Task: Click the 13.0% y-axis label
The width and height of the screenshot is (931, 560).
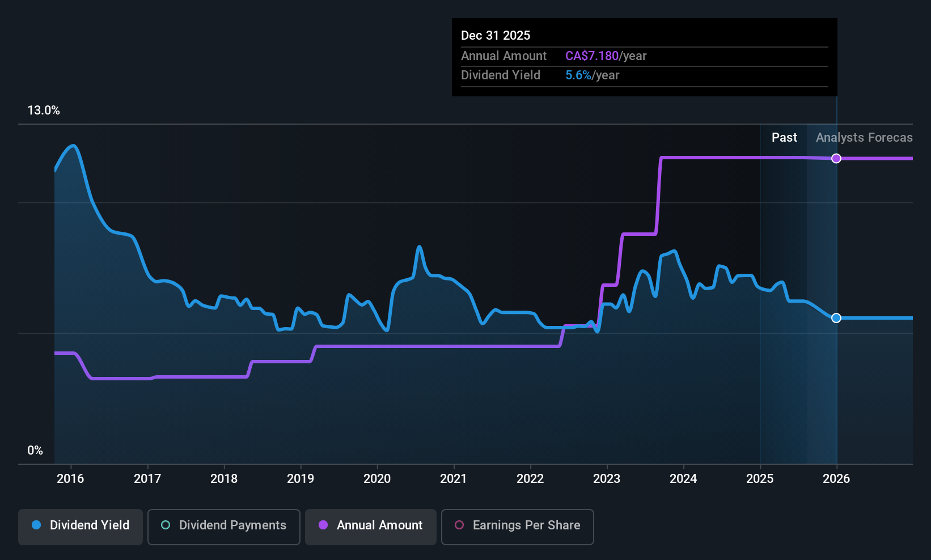Action: tap(44, 111)
